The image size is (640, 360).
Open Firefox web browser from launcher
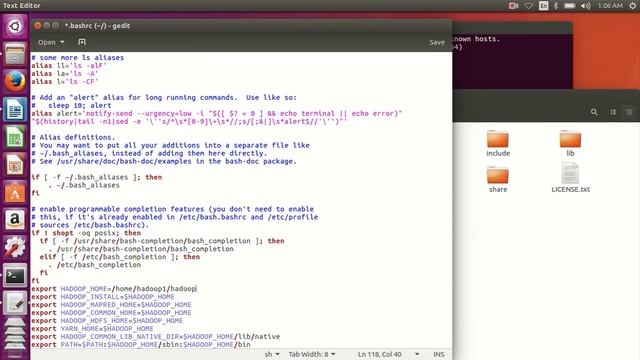tap(15, 81)
